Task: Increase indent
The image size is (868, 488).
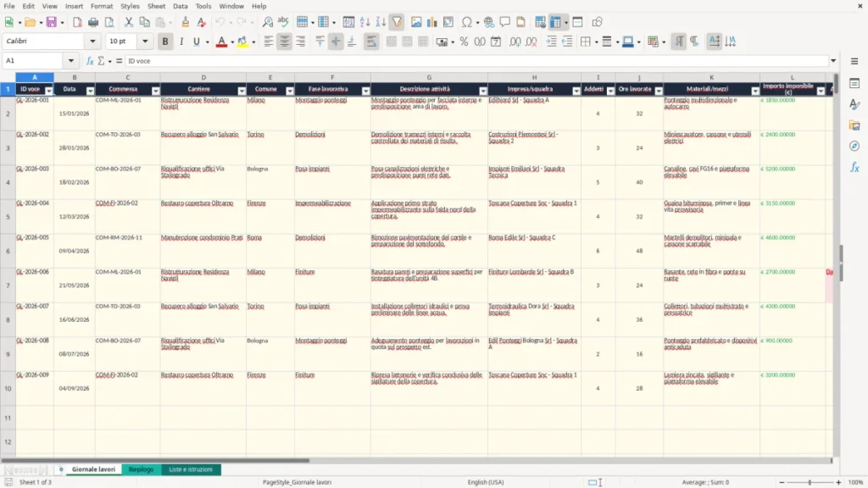Action: click(551, 42)
